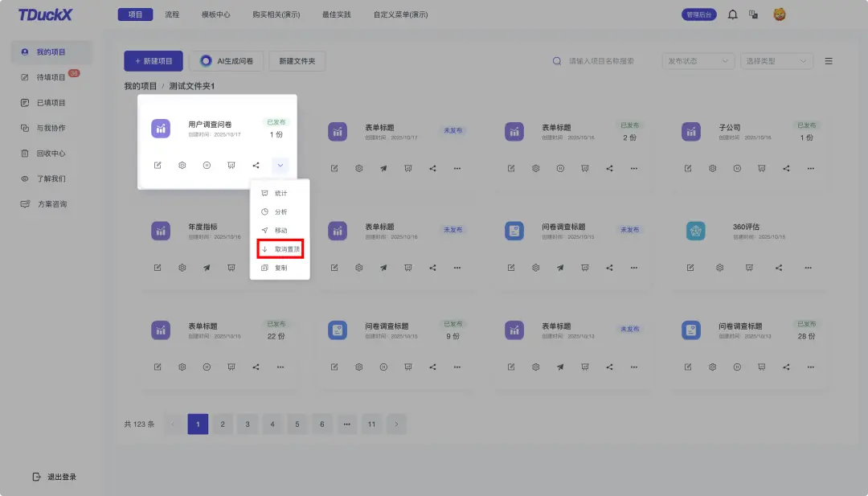This screenshot has height=496, width=868.
Task: Click 我的项目 breadcrumb link
Action: click(x=140, y=86)
